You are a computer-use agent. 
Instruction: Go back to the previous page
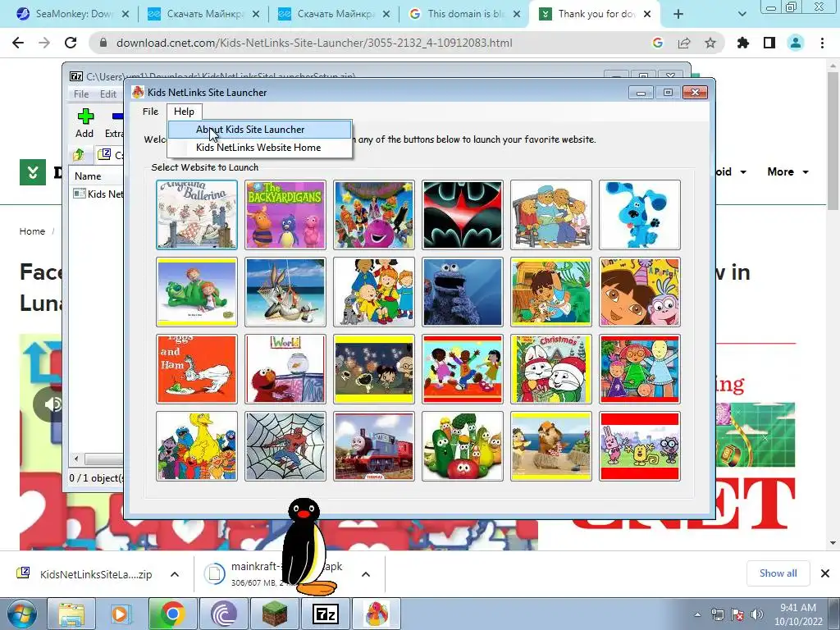tap(18, 43)
